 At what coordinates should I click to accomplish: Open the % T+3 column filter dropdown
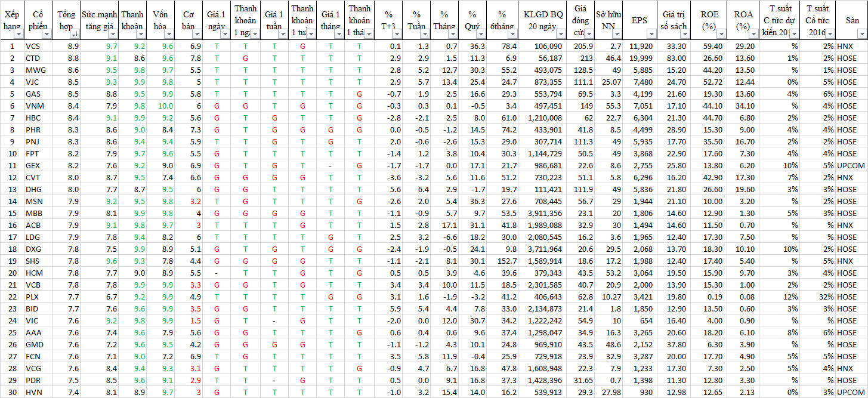397,35
